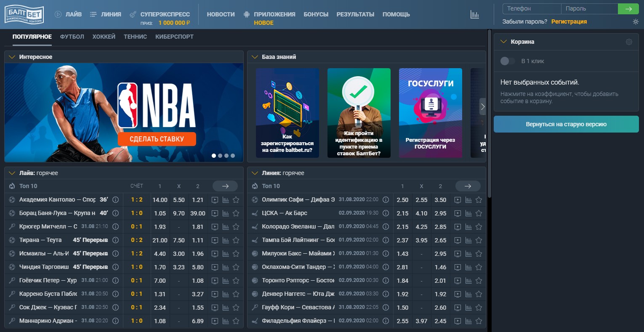Open video stream for Академия Кантолао match
Image resolution: width=644 pixels, height=332 pixels.
click(215, 200)
